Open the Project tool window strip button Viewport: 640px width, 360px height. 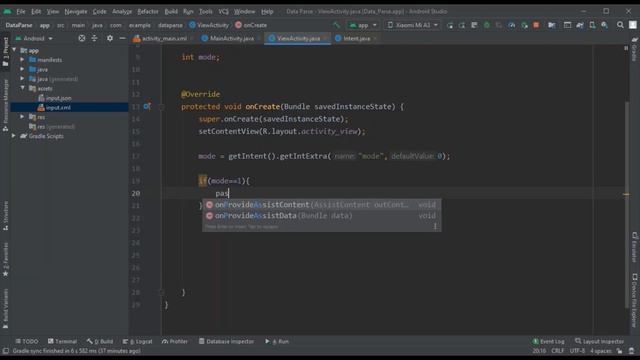(5, 51)
